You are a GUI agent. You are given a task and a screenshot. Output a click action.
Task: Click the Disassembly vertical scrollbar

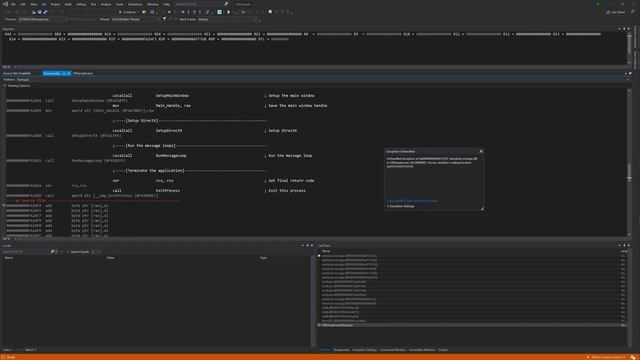(x=629, y=162)
